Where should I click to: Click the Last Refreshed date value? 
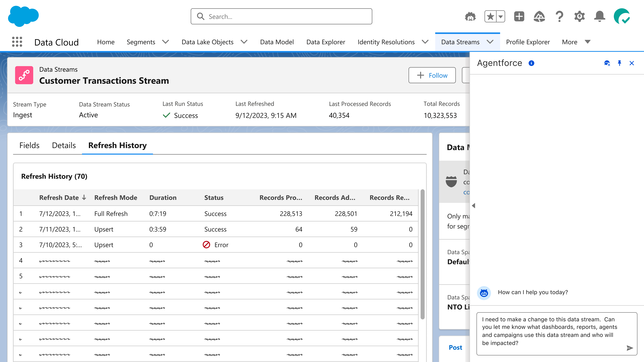click(266, 115)
